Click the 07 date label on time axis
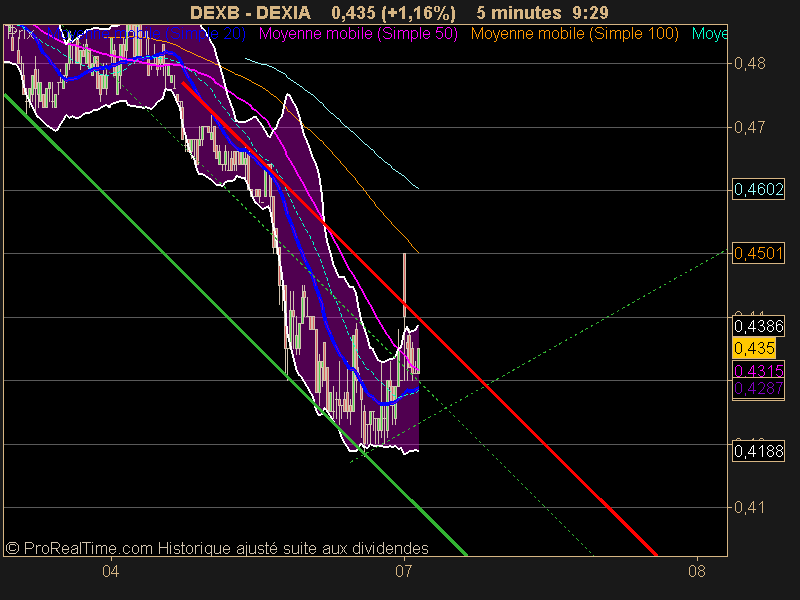 coord(403,571)
